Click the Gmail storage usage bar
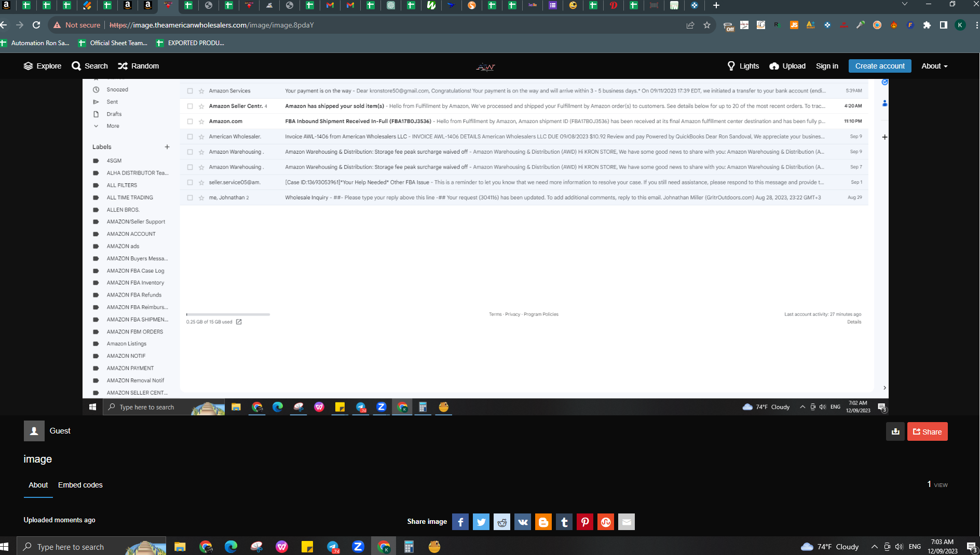Image resolution: width=980 pixels, height=555 pixels. [x=228, y=315]
